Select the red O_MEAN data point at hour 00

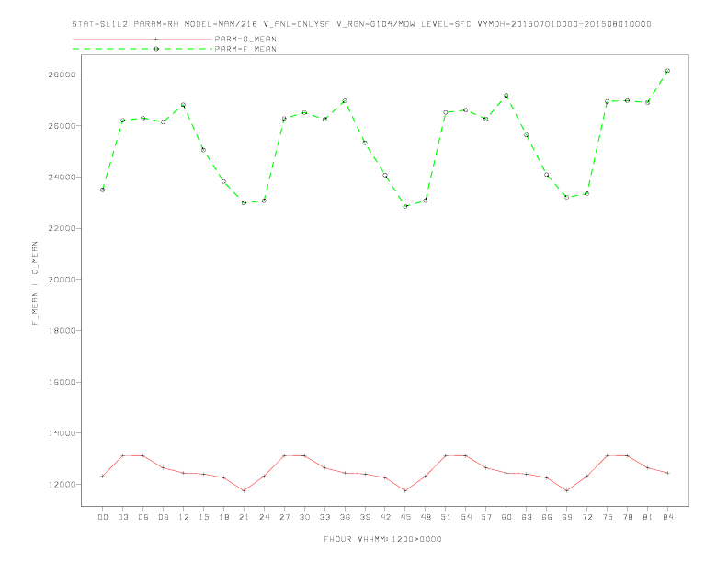(x=103, y=476)
